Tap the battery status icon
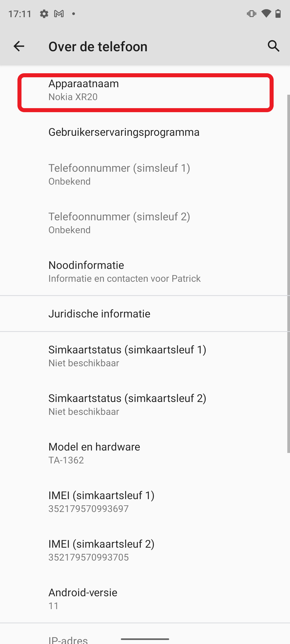 point(278,14)
